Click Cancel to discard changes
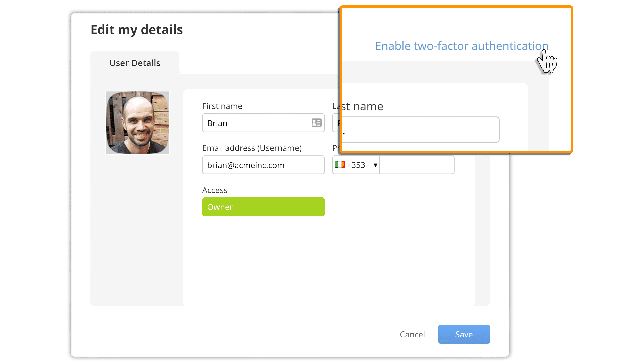The image size is (644, 362). tap(412, 334)
